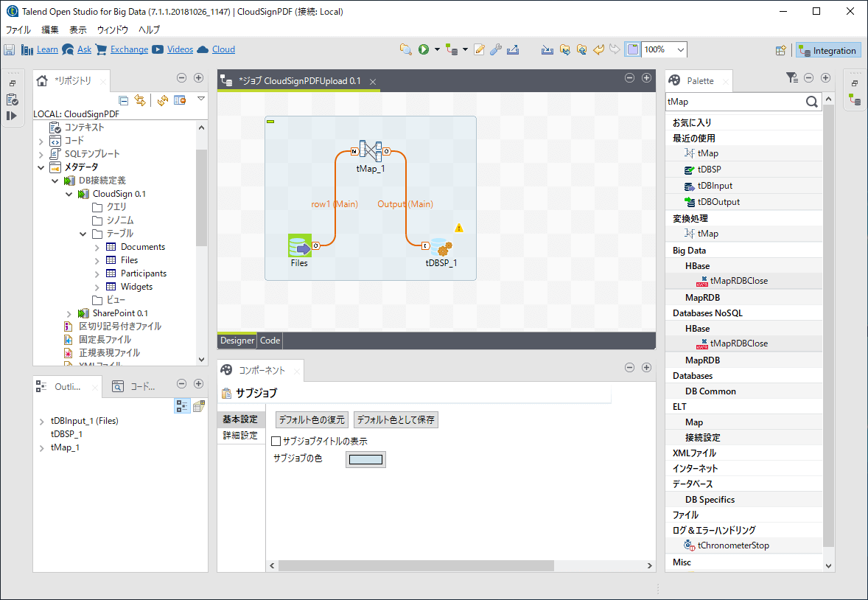
Task: Enable the サブジョブタイトルの表示 checkbox
Action: pos(276,442)
